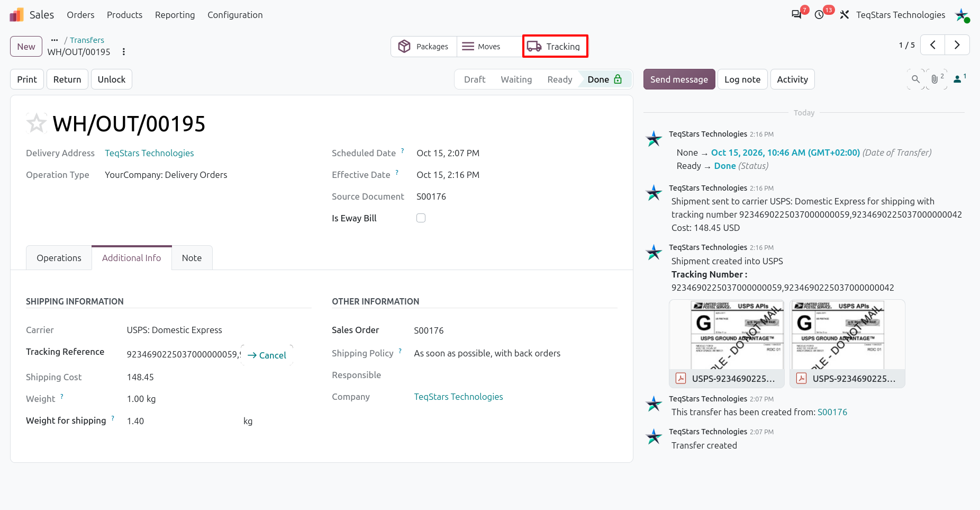Click the Activity button
The width and height of the screenshot is (980, 510).
[792, 79]
